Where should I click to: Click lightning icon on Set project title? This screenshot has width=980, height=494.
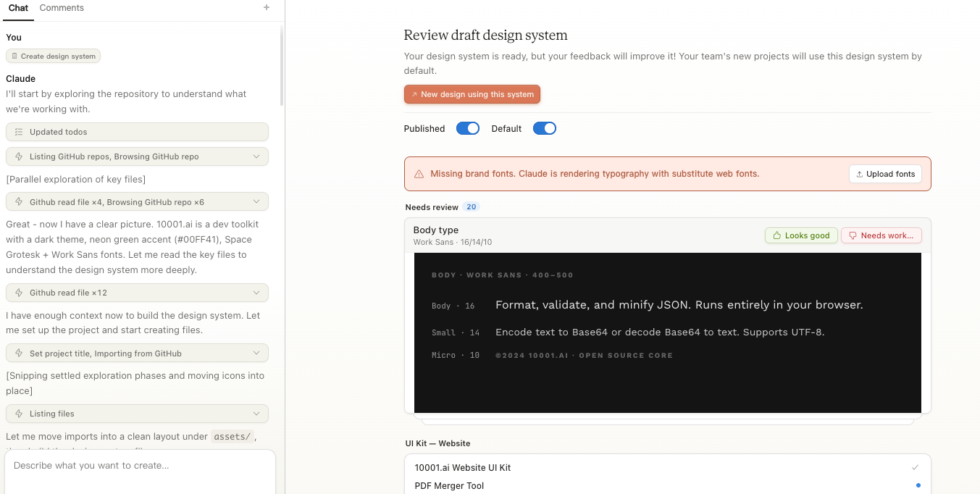pos(19,353)
